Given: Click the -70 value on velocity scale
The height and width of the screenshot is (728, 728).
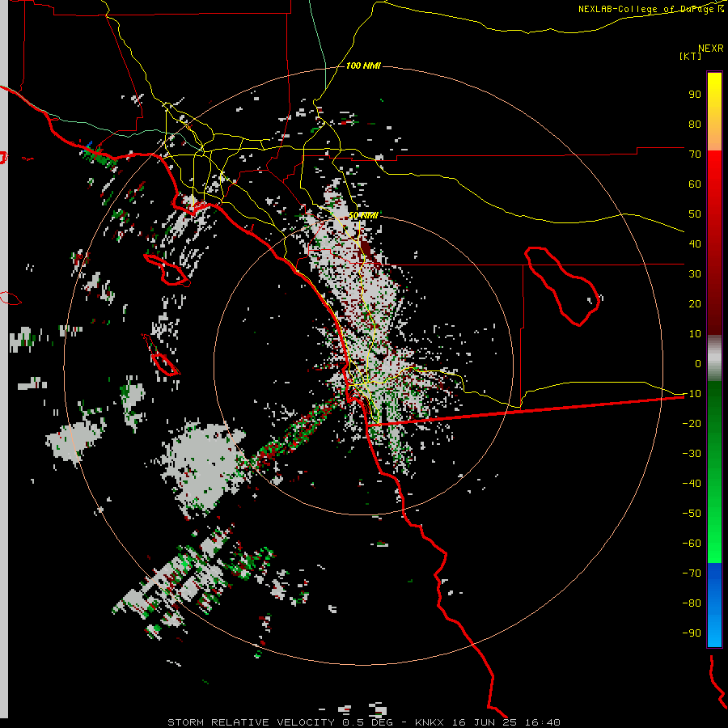Looking at the screenshot, I should [x=692, y=574].
